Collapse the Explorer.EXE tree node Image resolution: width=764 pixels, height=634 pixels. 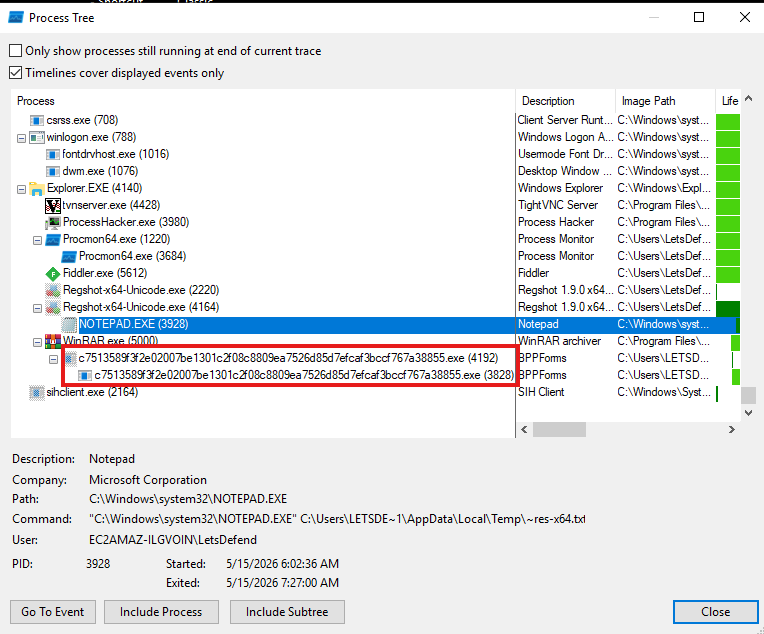click(21, 189)
